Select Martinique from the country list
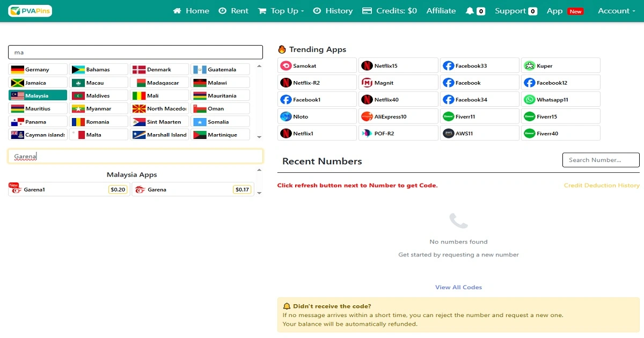Image resolution: width=644 pixels, height=338 pixels. click(221, 135)
